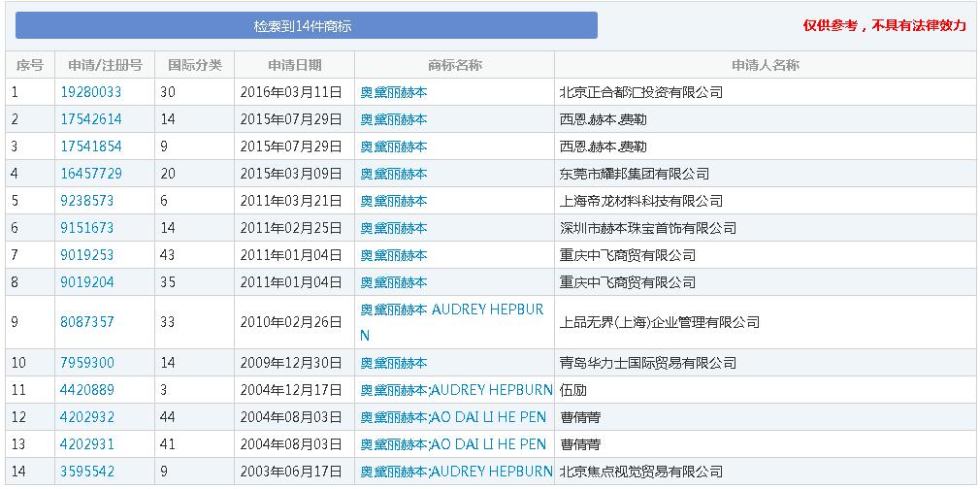This screenshot has height=489, width=980.
Task: Select applicant 上品无界(上海)企业管理有限公司
Action: [x=660, y=323]
